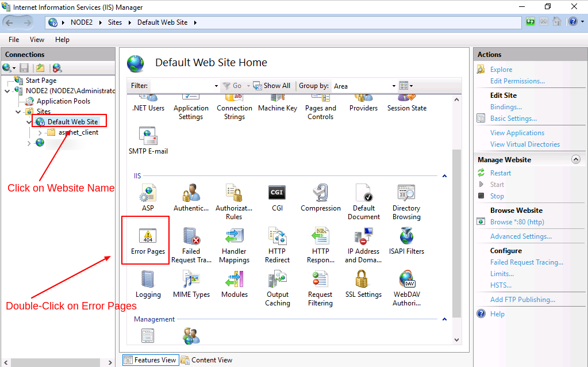Click Edit Permissions... link

point(517,81)
